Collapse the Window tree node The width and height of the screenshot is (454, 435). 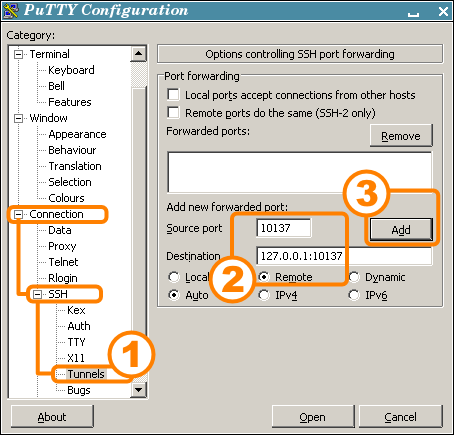tap(19, 118)
